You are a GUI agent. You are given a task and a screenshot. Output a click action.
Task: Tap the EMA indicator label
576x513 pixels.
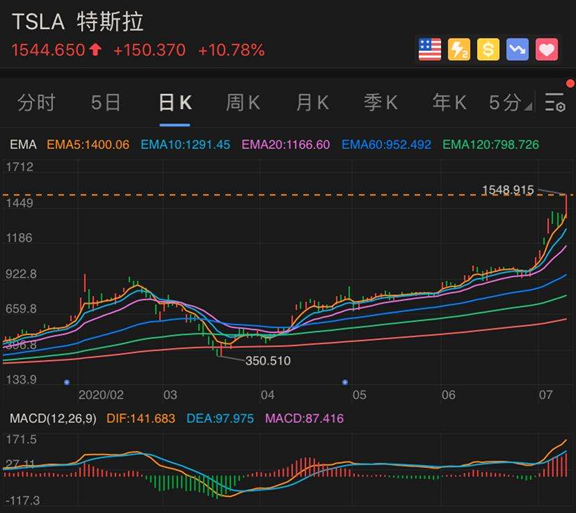coord(23,144)
